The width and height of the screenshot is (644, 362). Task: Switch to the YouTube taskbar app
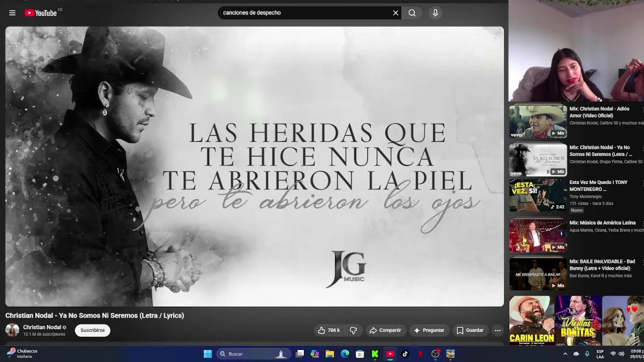pyautogui.click(x=390, y=354)
